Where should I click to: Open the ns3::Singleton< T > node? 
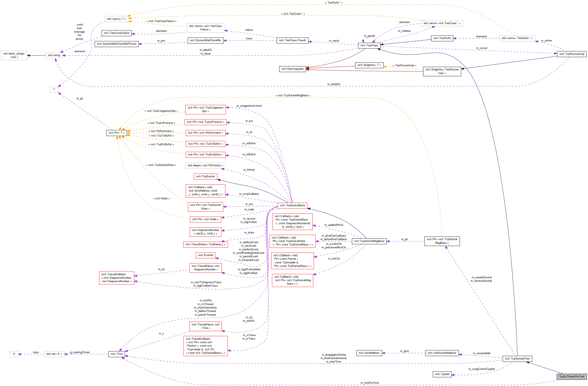(369, 65)
